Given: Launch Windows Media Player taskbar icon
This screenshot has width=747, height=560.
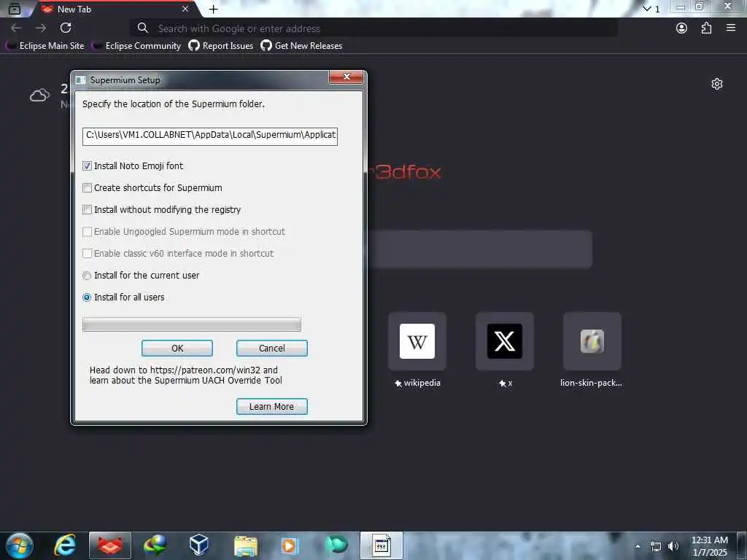Looking at the screenshot, I should tap(289, 545).
